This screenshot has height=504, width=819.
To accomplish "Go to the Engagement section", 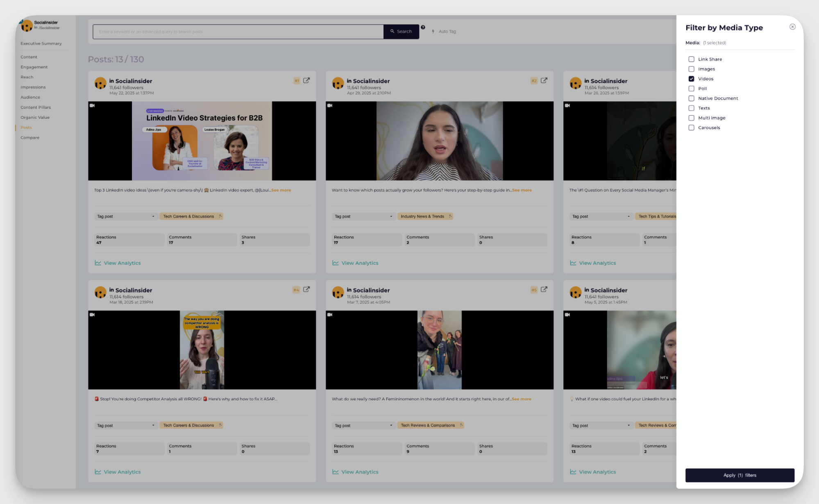I will (x=34, y=67).
